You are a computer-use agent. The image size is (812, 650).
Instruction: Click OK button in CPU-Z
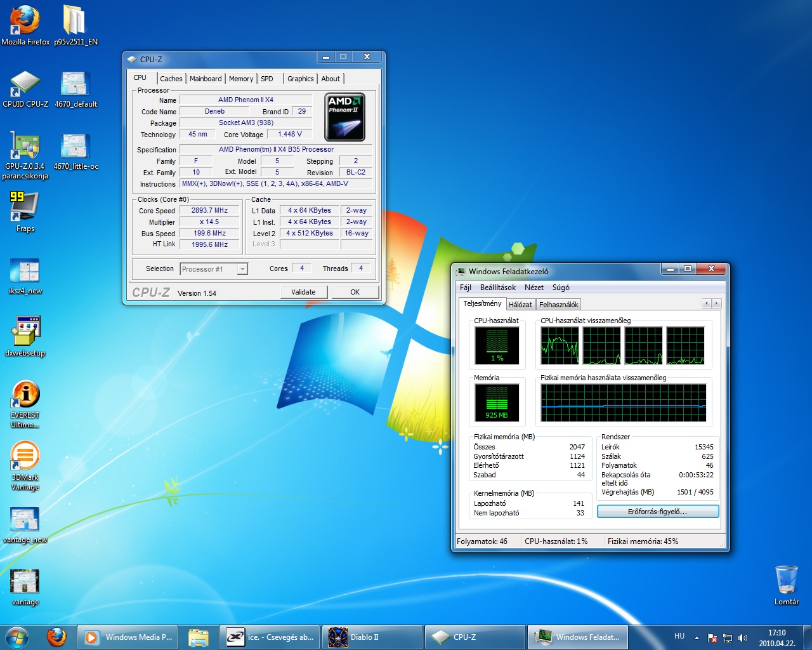355,292
